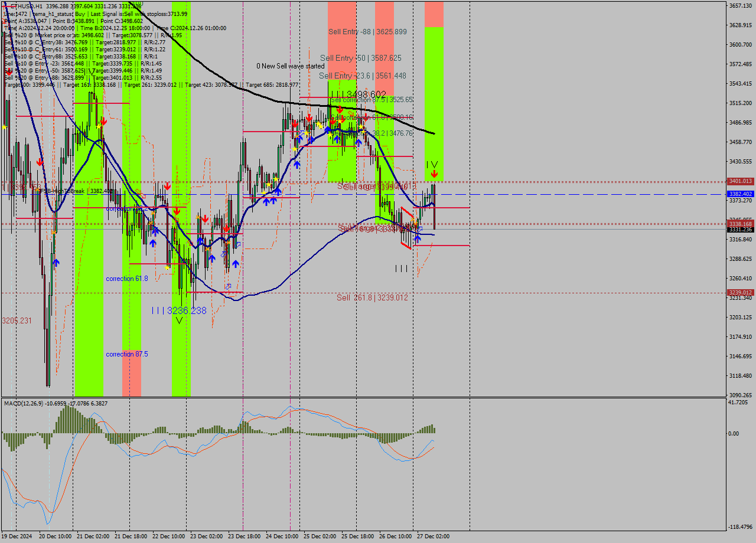Click the 'Sell Entry -23.6 | 3561.448' label
Screen dimensions: 756x543
tap(363, 76)
